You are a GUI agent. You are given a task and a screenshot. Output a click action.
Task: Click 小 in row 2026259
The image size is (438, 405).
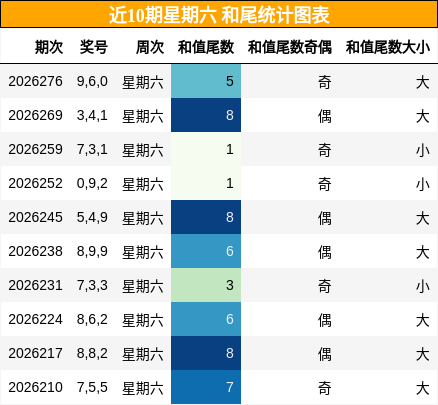(423, 150)
